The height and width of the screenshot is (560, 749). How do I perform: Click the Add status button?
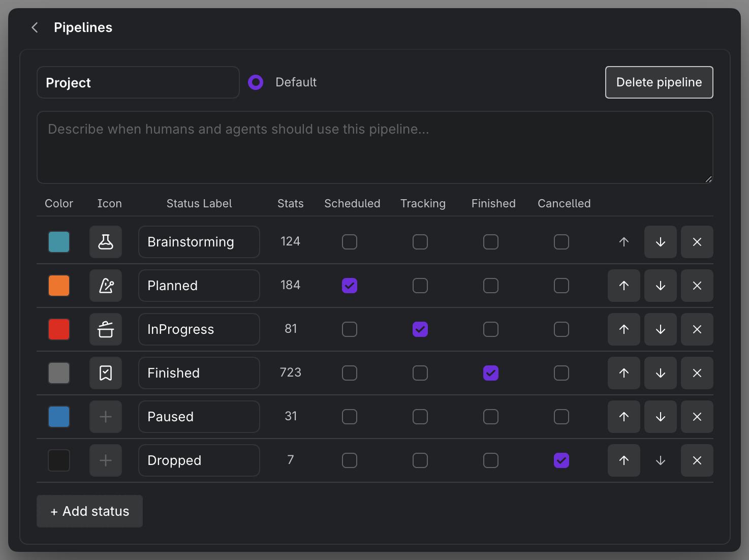point(89,511)
